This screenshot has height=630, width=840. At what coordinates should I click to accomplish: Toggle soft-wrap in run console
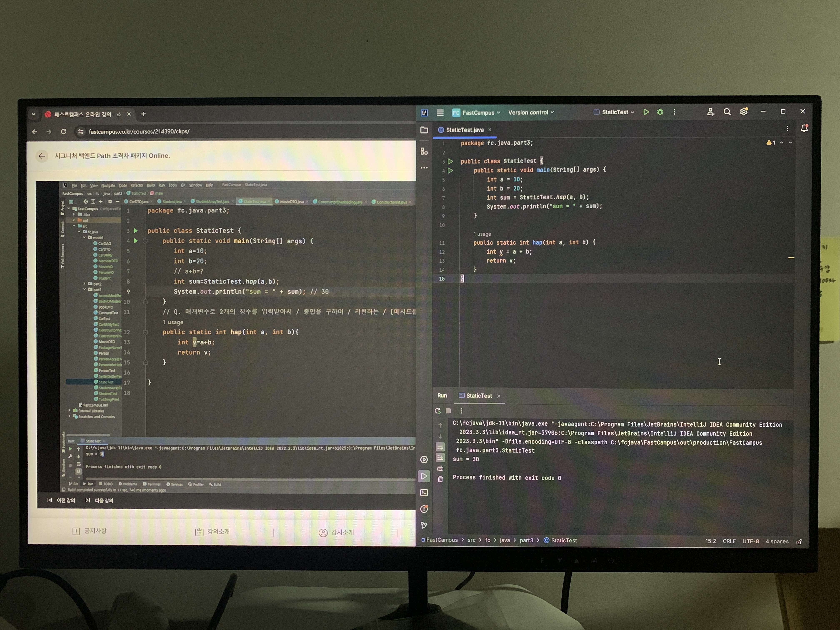tap(440, 447)
